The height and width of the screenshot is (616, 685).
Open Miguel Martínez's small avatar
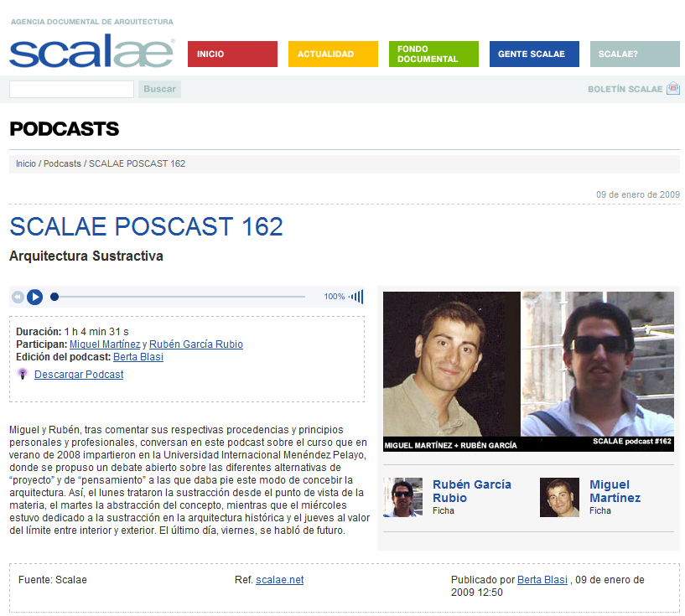pos(559,497)
